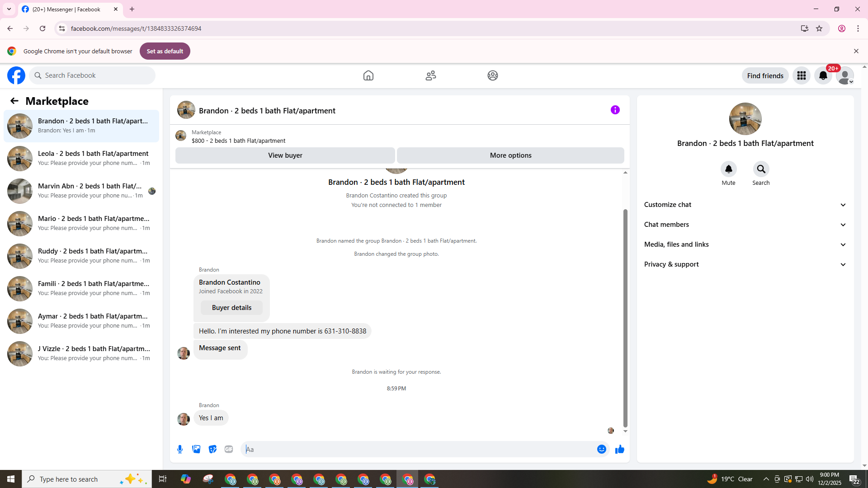Open Facebook notifications bell
868x488 pixels.
(x=823, y=75)
